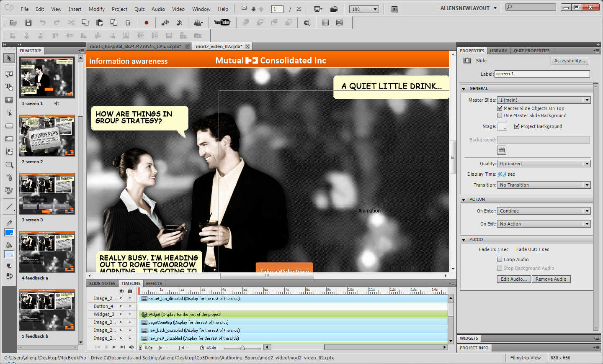Image resolution: width=603 pixels, height=364 pixels.
Task: Click the Display Time 46.4 value
Action: [x=502, y=174]
